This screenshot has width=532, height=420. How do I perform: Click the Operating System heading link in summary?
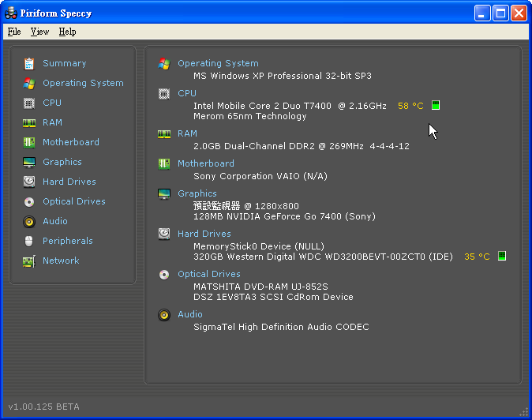pos(218,63)
